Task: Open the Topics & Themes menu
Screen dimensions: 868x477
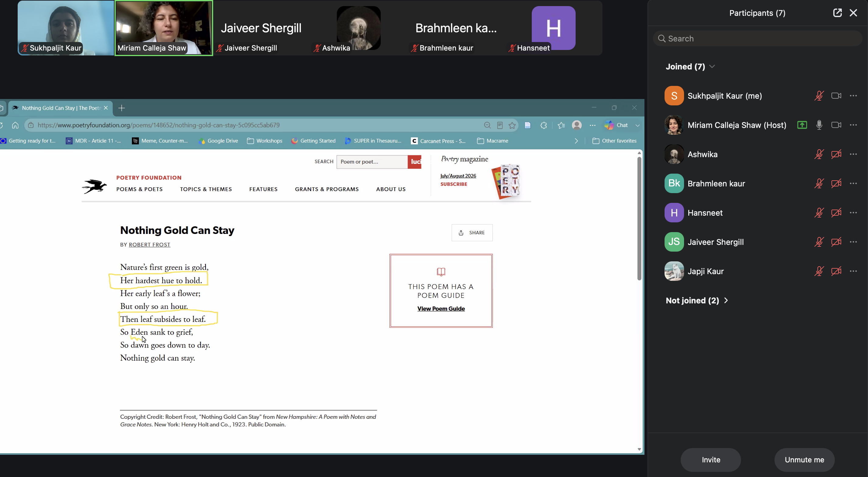Action: (206, 189)
